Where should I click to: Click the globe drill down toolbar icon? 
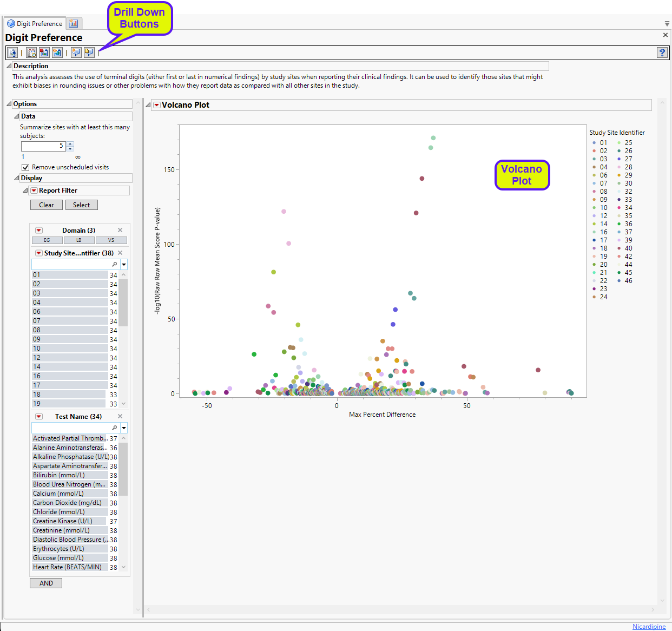tap(57, 52)
